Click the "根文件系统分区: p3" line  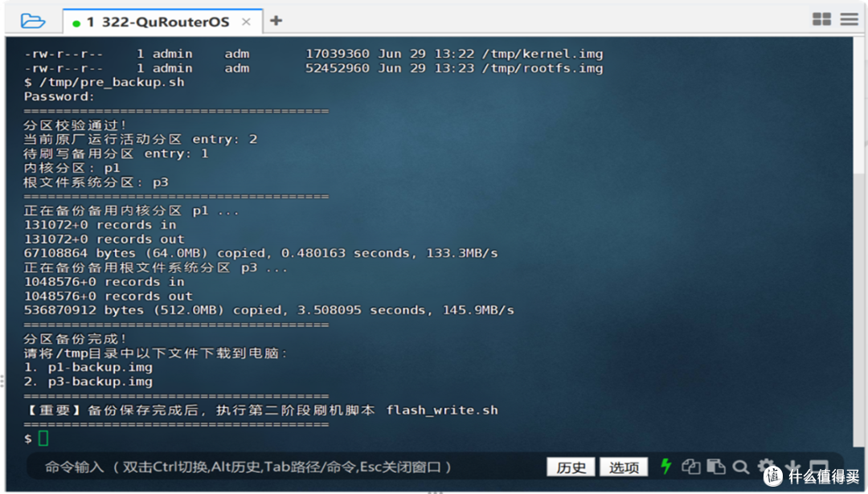pyautogui.click(x=96, y=182)
